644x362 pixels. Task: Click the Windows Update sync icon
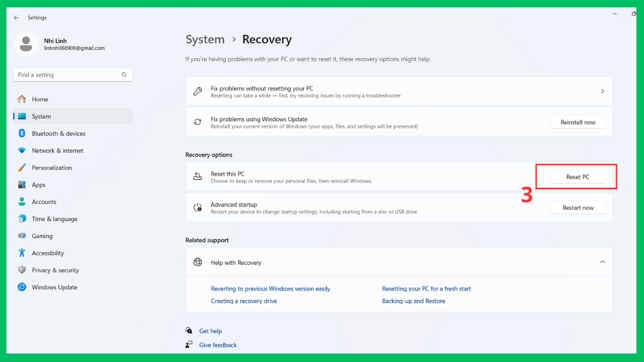click(x=22, y=287)
